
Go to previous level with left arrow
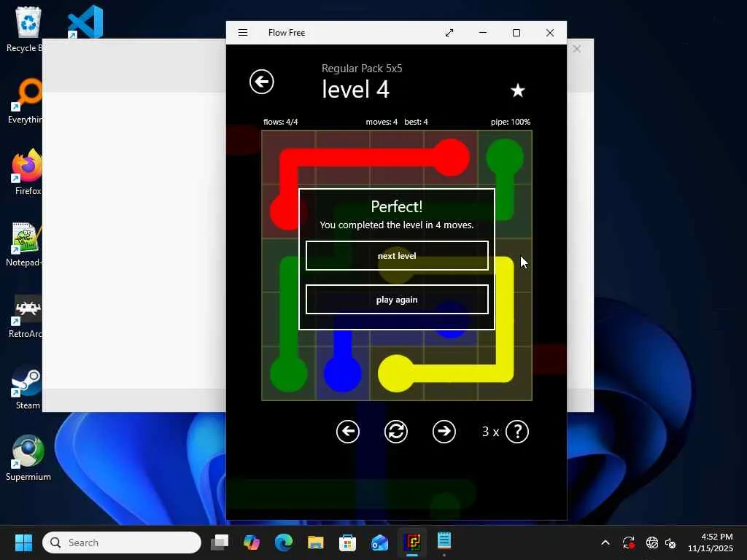click(348, 432)
